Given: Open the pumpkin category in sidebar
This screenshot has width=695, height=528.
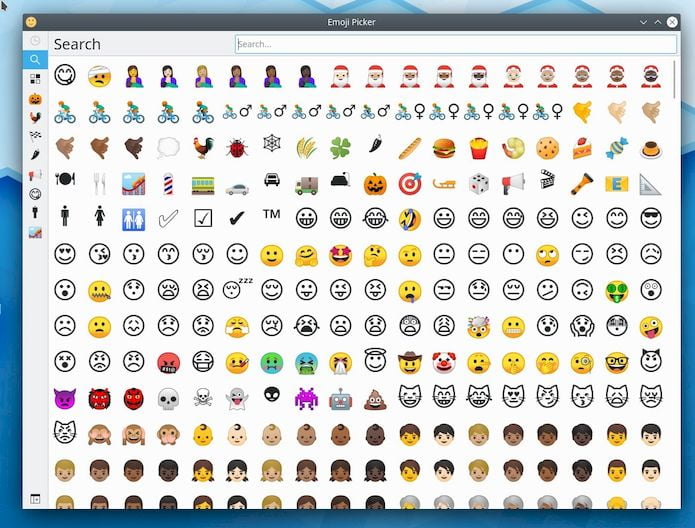Looking at the screenshot, I should tap(35, 99).
